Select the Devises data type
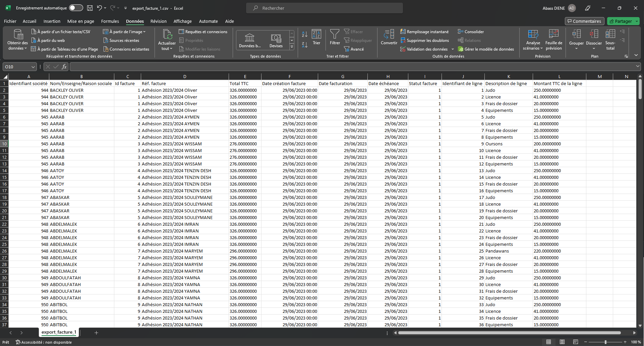Screen dimensions: 644x346 276,40
